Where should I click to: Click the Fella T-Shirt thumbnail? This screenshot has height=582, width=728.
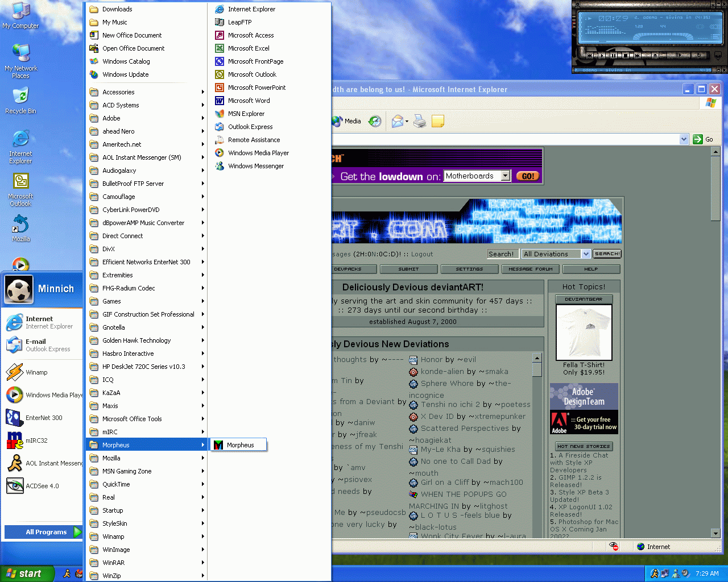click(x=584, y=332)
